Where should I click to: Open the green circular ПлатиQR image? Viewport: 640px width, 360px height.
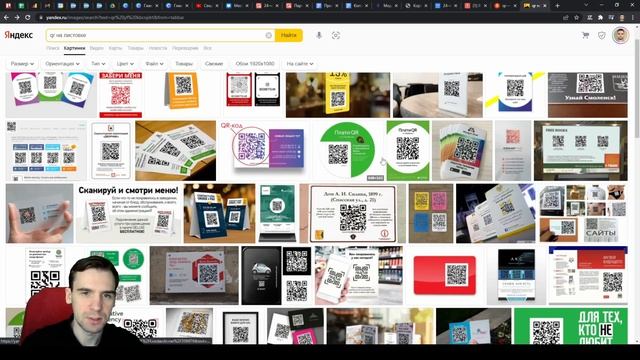coord(347,151)
